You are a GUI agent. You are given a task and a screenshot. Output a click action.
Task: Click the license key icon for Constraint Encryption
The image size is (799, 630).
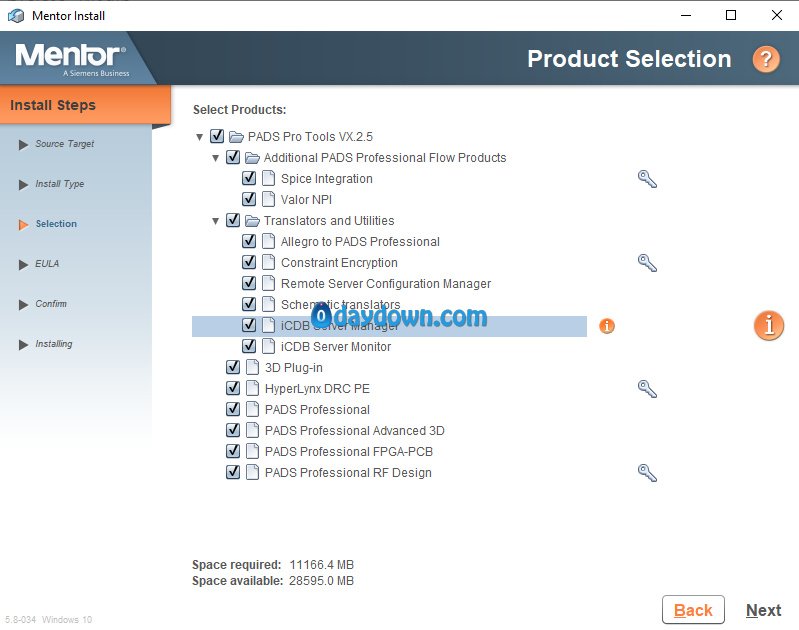tap(647, 263)
